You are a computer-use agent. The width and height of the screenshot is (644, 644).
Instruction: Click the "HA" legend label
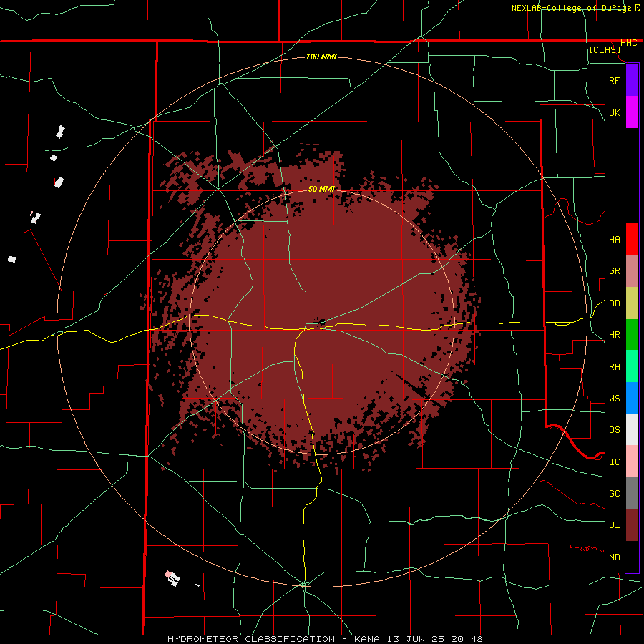(614, 240)
